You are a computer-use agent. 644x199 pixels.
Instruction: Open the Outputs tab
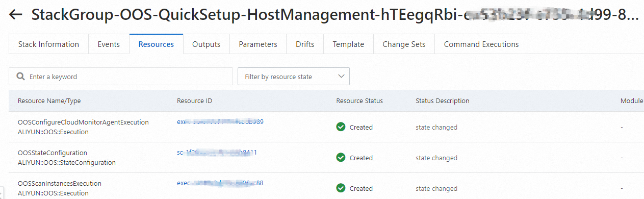tap(206, 44)
